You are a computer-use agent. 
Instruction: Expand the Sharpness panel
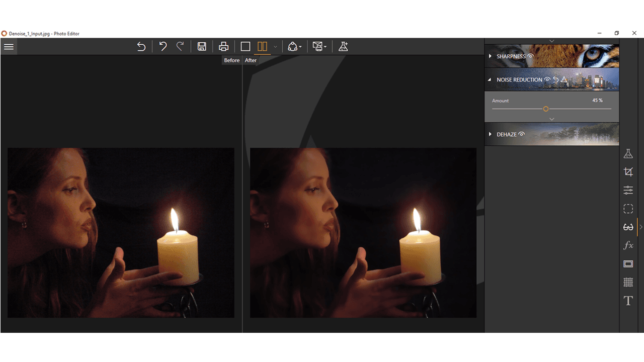click(x=490, y=56)
